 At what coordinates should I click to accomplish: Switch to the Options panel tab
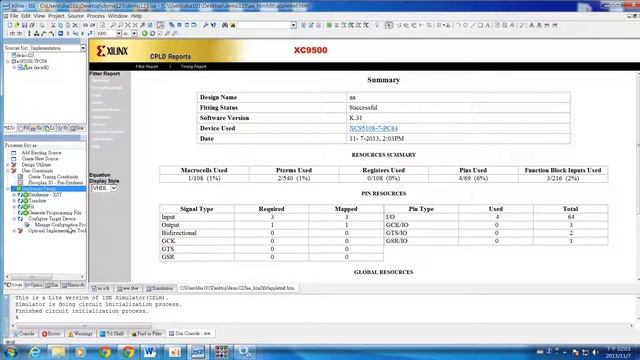tap(33, 285)
